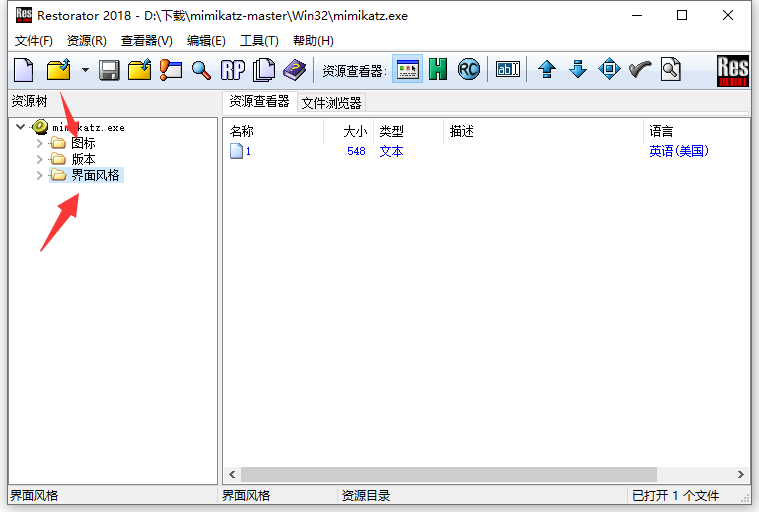Open the 编辑(E) menu
This screenshot has width=759, height=512.
point(206,41)
